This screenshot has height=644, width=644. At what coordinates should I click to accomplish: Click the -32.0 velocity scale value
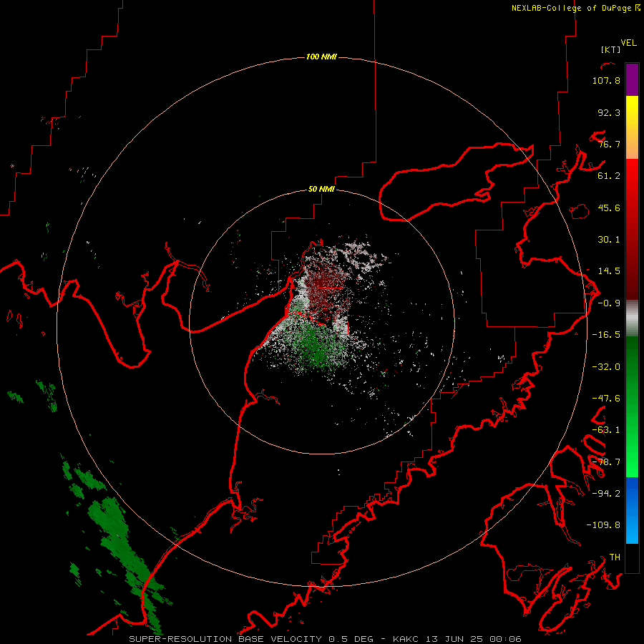pyautogui.click(x=606, y=367)
